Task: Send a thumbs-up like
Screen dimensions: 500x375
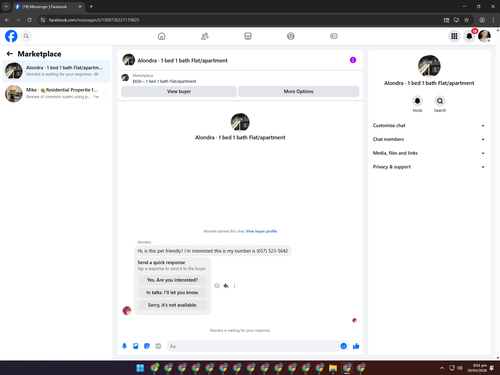Action: coord(356,346)
